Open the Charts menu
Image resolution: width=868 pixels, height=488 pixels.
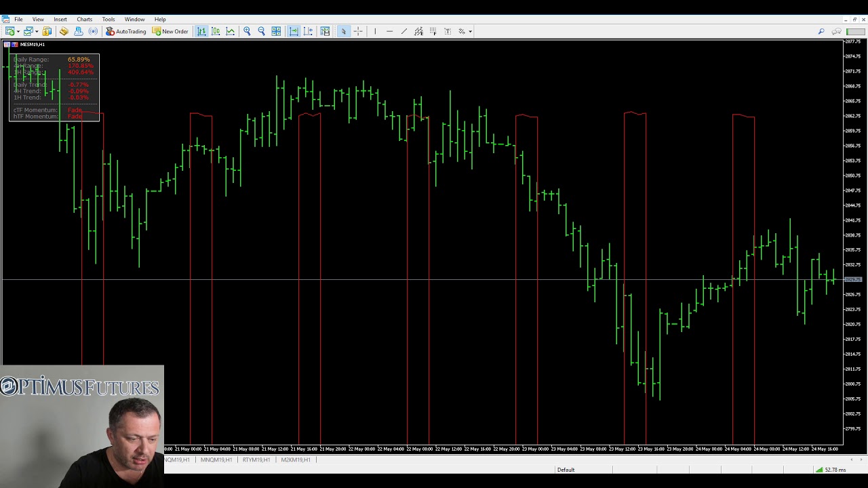[84, 19]
